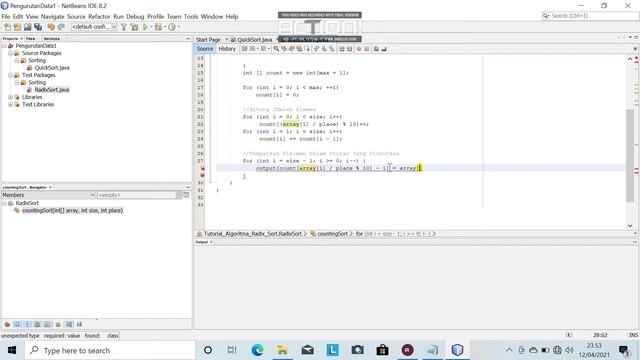Image resolution: width=640 pixels, height=360 pixels.
Task: Click editor scrollbar down arrow
Action: click(x=630, y=225)
